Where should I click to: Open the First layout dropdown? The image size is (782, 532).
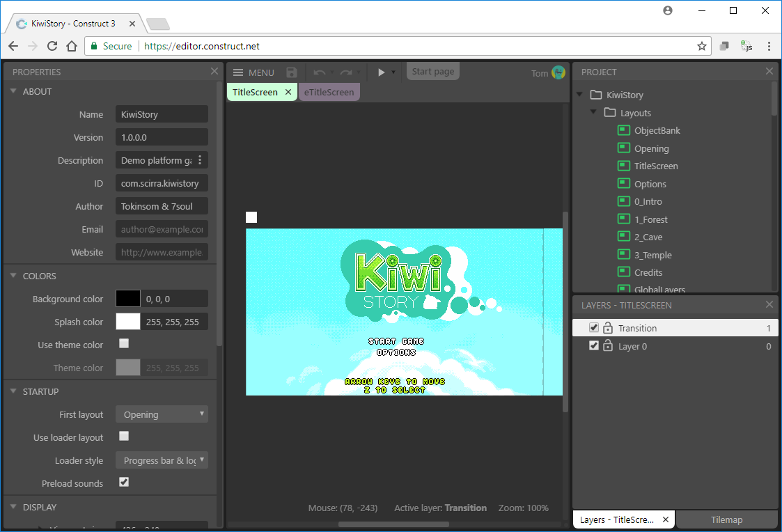(162, 414)
